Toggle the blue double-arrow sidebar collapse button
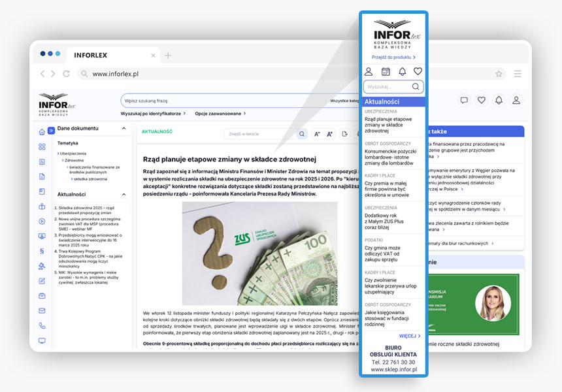 (51, 129)
